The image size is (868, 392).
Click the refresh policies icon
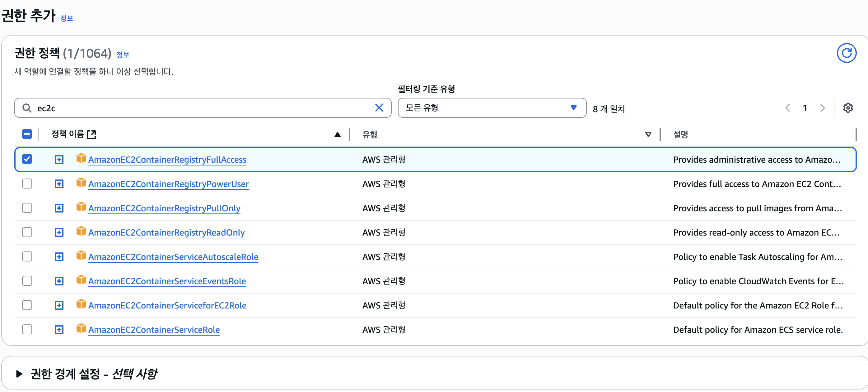[846, 53]
